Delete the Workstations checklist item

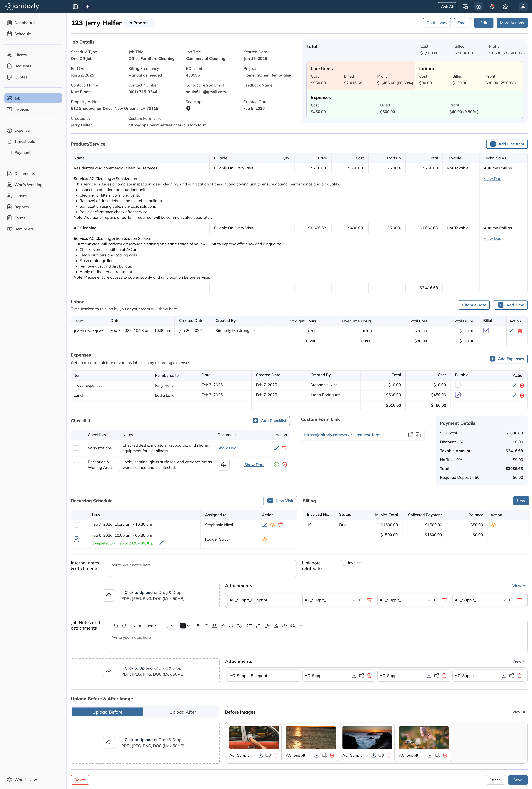pos(284,448)
